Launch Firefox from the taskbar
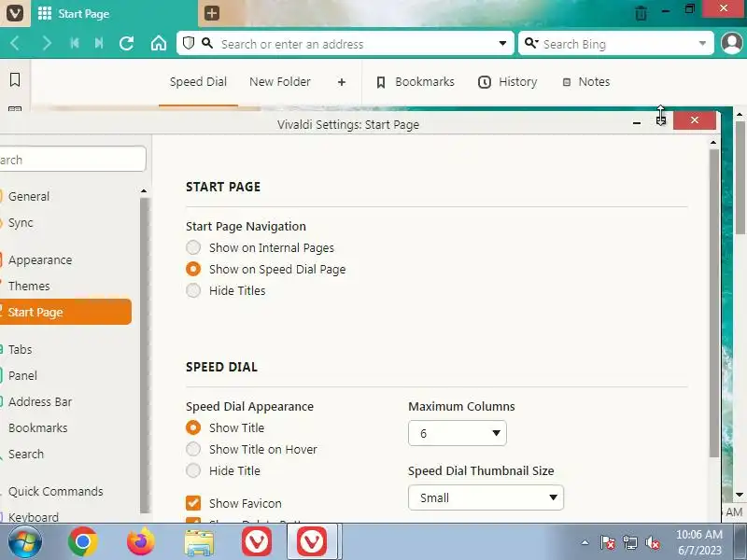 pos(141,542)
